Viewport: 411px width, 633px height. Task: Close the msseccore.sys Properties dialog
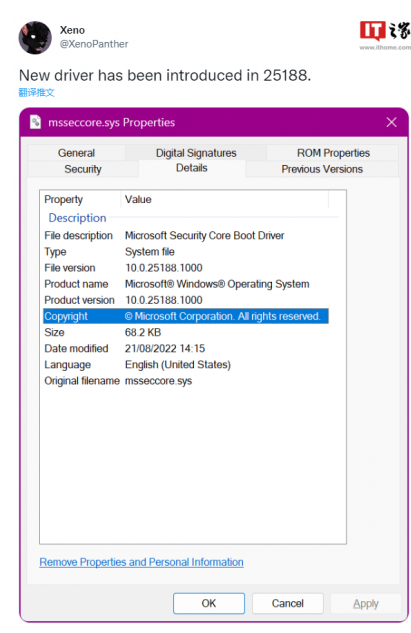click(x=391, y=122)
